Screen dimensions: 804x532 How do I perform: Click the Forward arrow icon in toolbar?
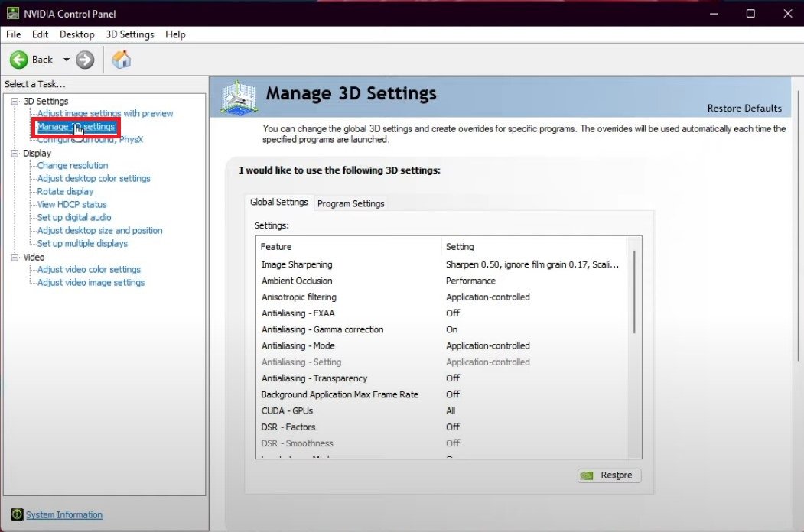tap(85, 60)
